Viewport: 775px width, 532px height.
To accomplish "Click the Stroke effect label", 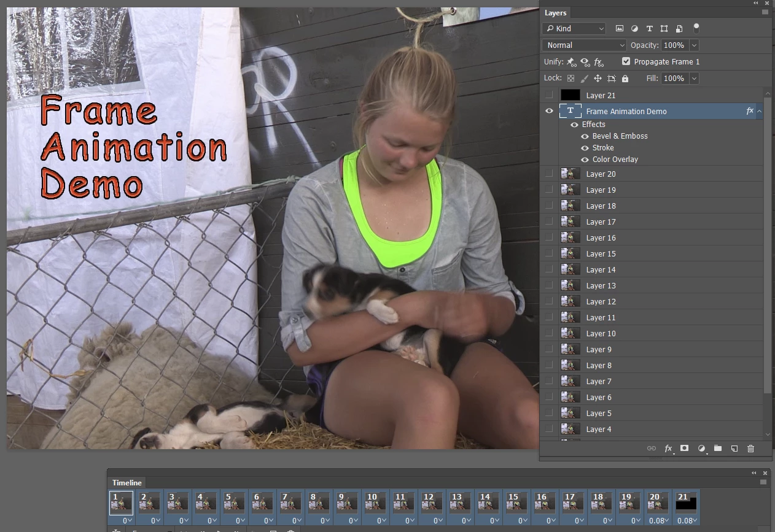I will point(603,148).
